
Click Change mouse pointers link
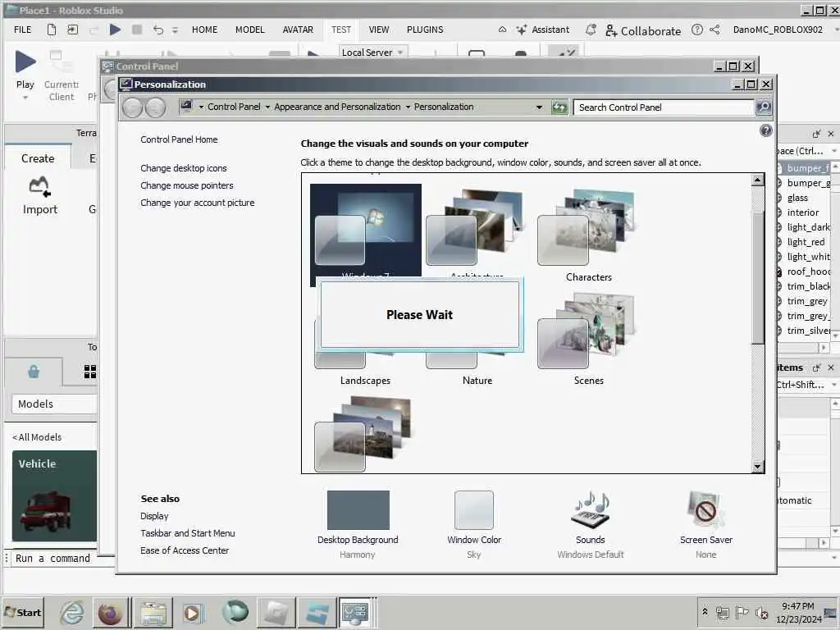(186, 185)
